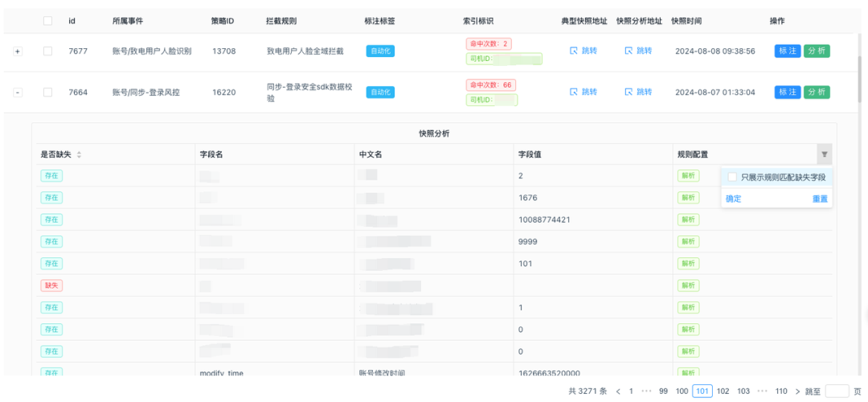Image resolution: width=868 pixels, height=402 pixels.
Task: Click 标注 button for row 7677
Action: [x=788, y=51]
